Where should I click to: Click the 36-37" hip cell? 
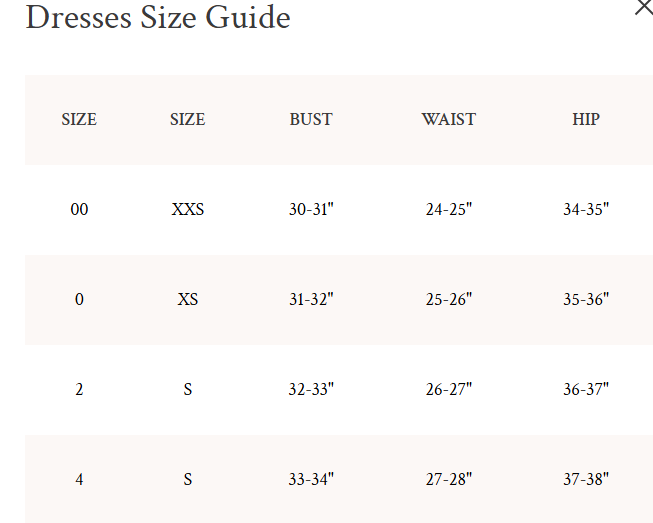click(x=586, y=389)
